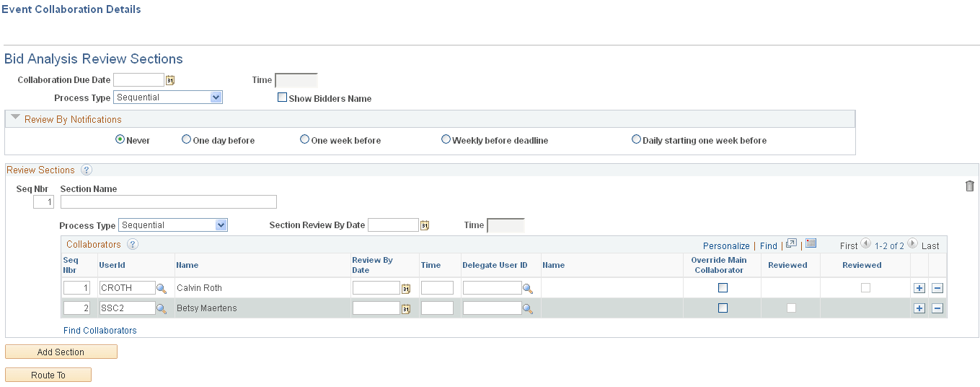Look up UserId for CROTH row
This screenshot has height=387, width=980.
(x=162, y=288)
